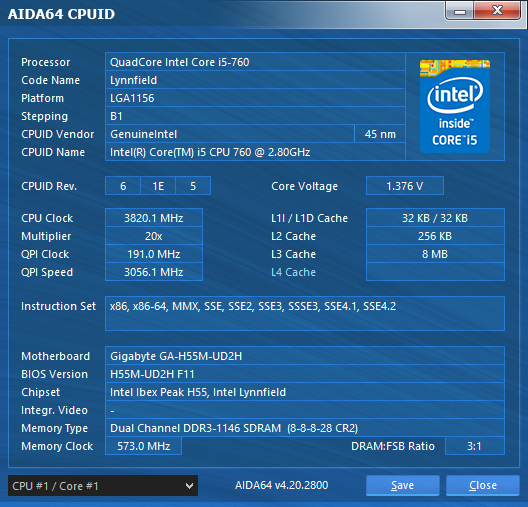528x507 pixels.
Task: Click the CPUID Rev. value 5
Action: coord(193,186)
